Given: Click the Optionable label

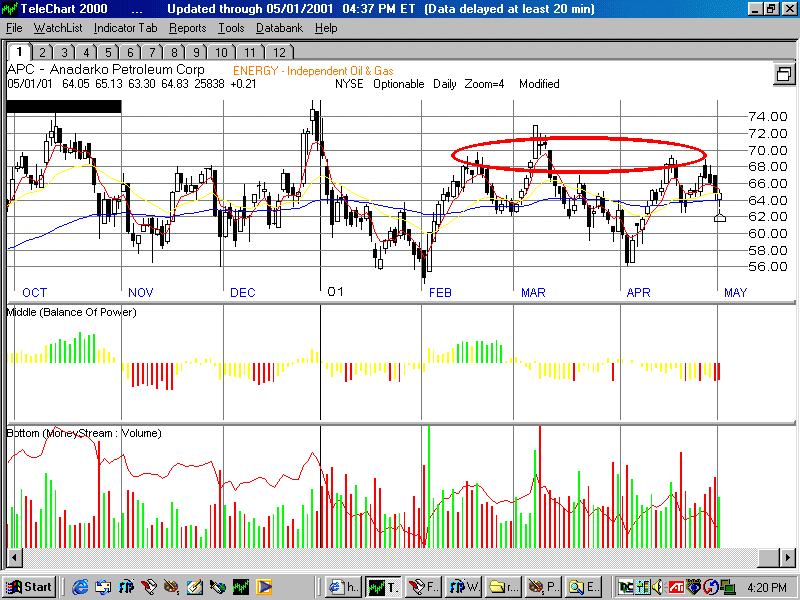Looking at the screenshot, I should click(x=398, y=84).
